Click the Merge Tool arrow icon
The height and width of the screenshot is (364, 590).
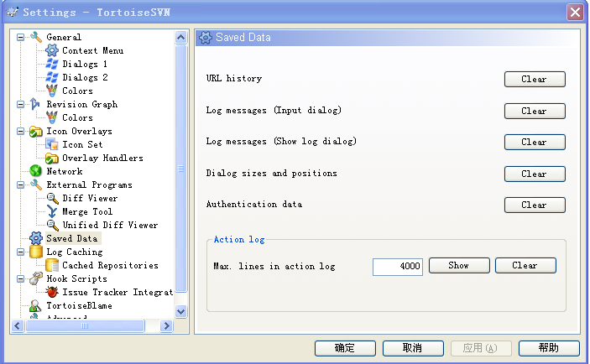pyautogui.click(x=52, y=211)
